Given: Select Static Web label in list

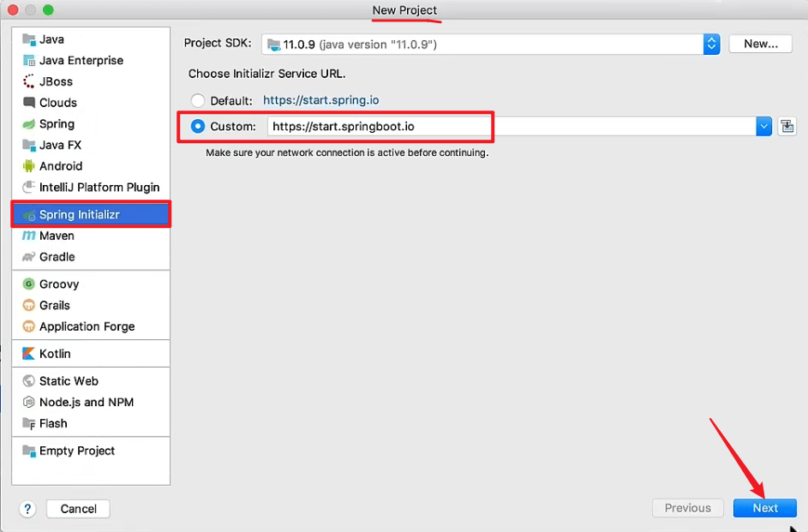Looking at the screenshot, I should pyautogui.click(x=69, y=381).
